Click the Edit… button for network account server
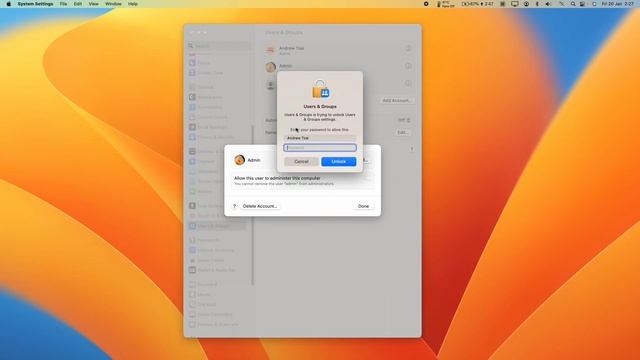This screenshot has height=360, width=640. point(403,133)
